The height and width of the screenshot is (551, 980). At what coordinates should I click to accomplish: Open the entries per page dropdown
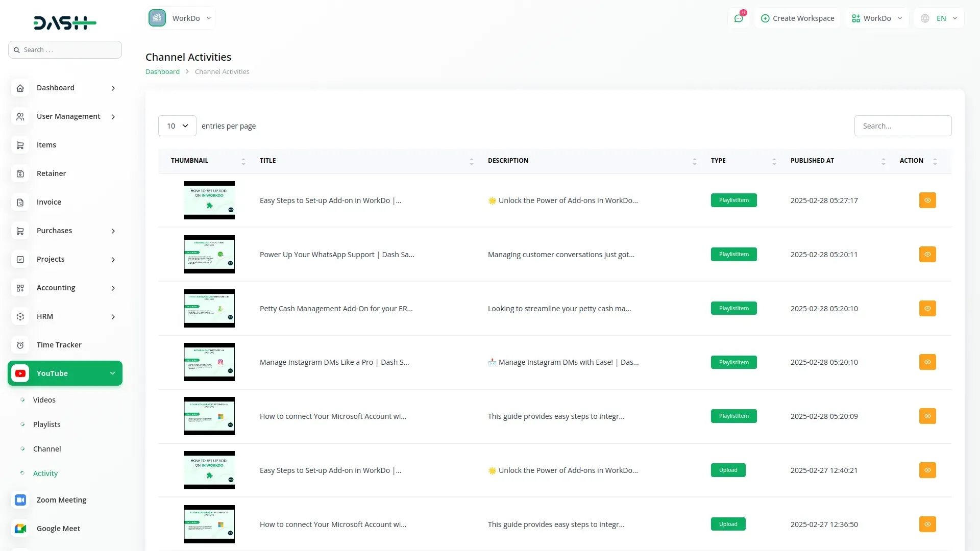[x=177, y=126]
